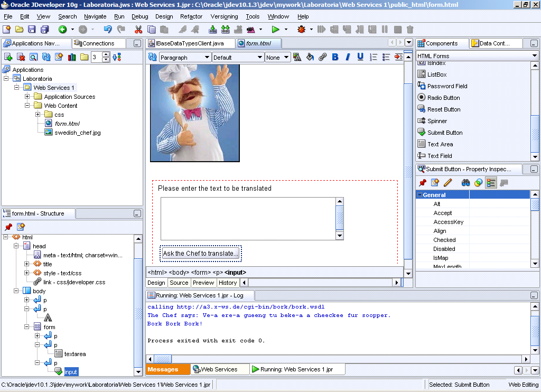Switch to the Source editor tab
The height and width of the screenshot is (392, 541).
[179, 283]
